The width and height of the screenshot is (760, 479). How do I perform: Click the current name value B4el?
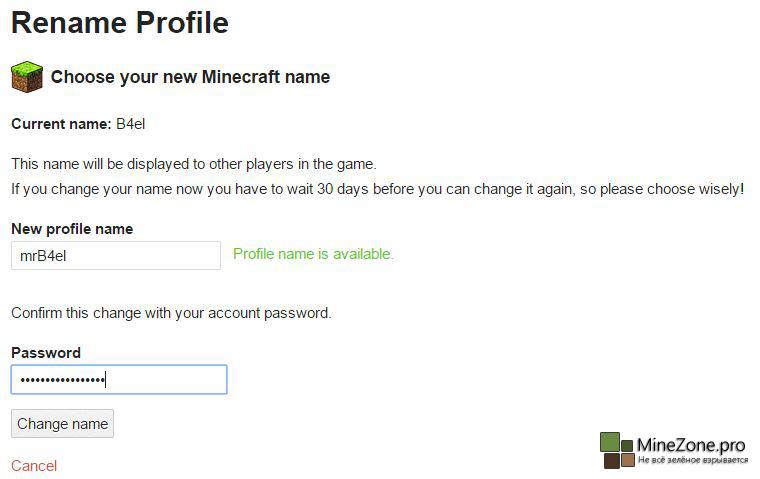(x=131, y=125)
